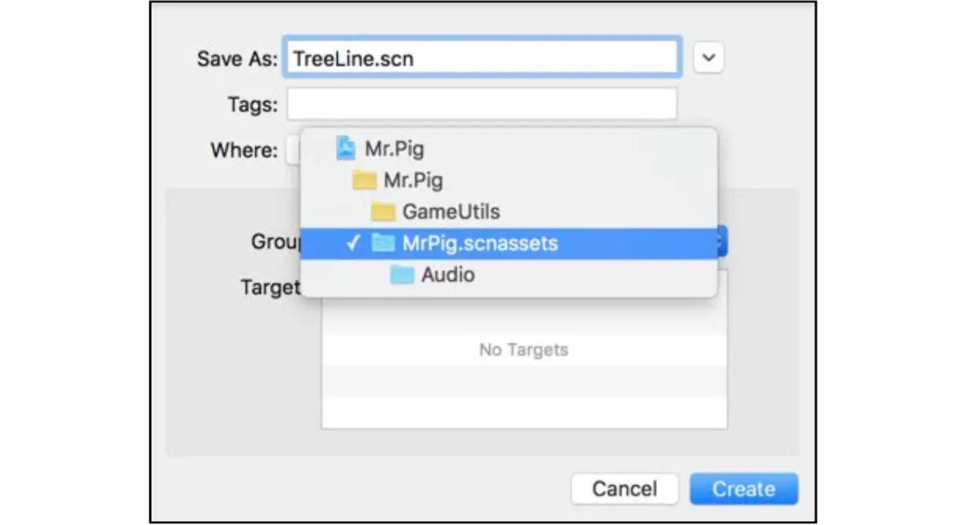Click into the Save As filename field
980x525 pixels.
coord(482,58)
